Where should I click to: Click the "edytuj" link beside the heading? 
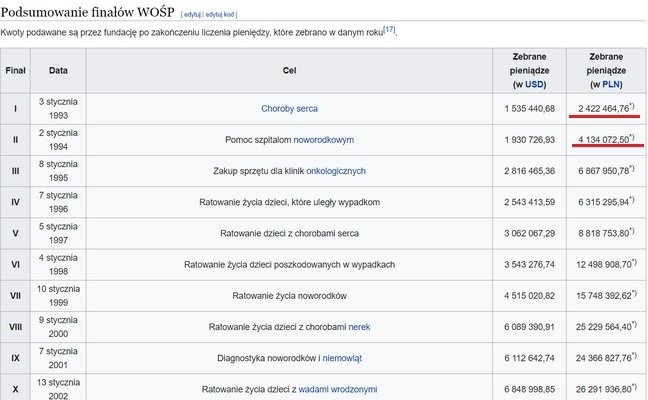click(x=192, y=16)
